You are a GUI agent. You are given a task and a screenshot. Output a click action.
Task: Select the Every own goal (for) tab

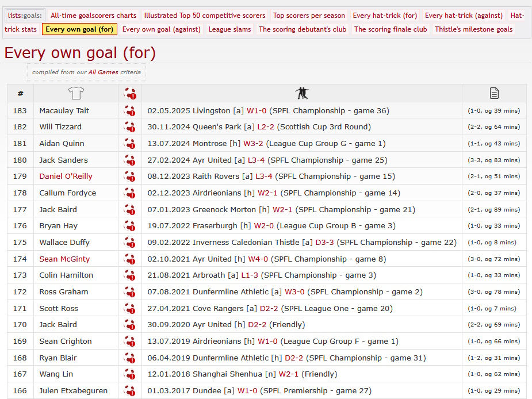coord(79,29)
